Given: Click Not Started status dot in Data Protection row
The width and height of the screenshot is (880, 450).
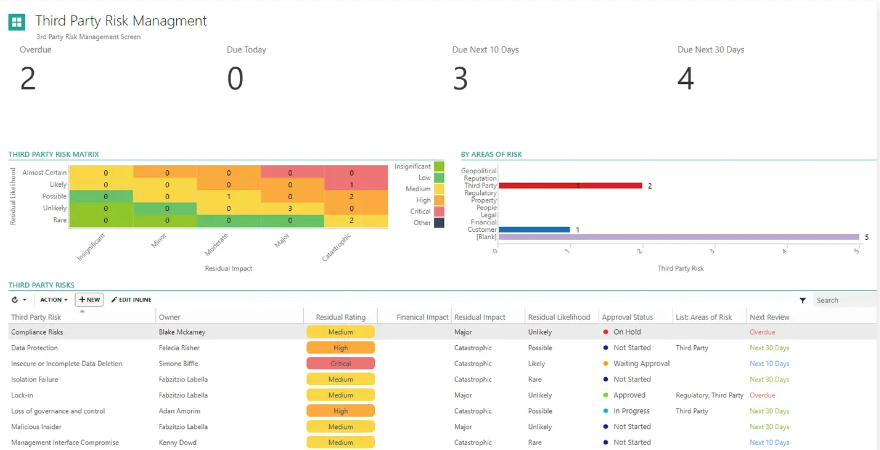Looking at the screenshot, I should [x=606, y=348].
